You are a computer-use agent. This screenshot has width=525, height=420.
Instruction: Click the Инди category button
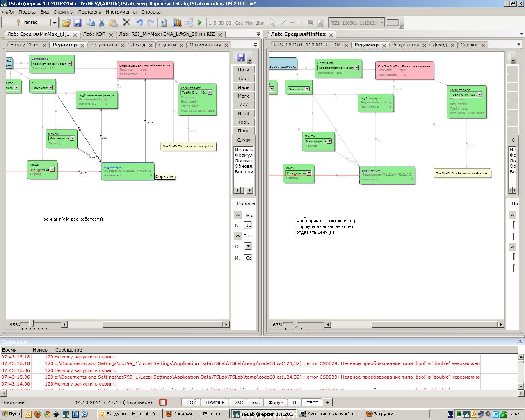point(243,87)
